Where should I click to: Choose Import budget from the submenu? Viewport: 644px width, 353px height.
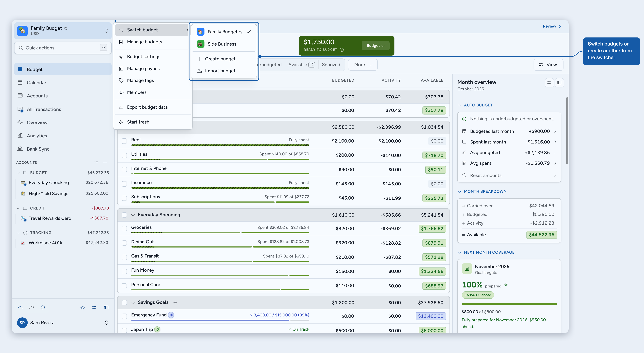click(224, 71)
